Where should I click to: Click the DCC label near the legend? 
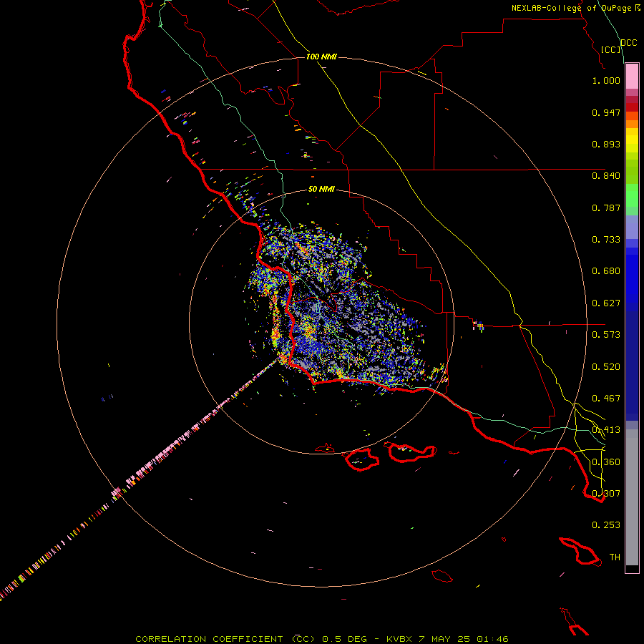point(629,43)
